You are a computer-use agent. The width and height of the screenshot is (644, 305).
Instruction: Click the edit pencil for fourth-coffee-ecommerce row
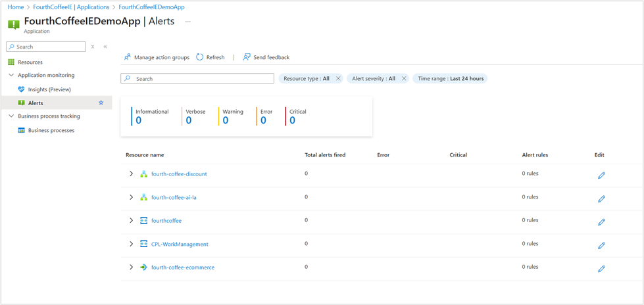[601, 269]
